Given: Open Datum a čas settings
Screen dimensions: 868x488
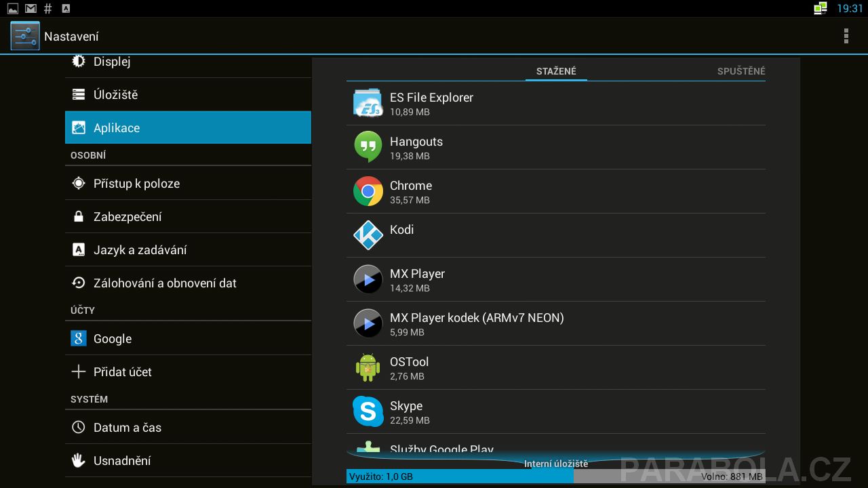Looking at the screenshot, I should click(x=188, y=427).
